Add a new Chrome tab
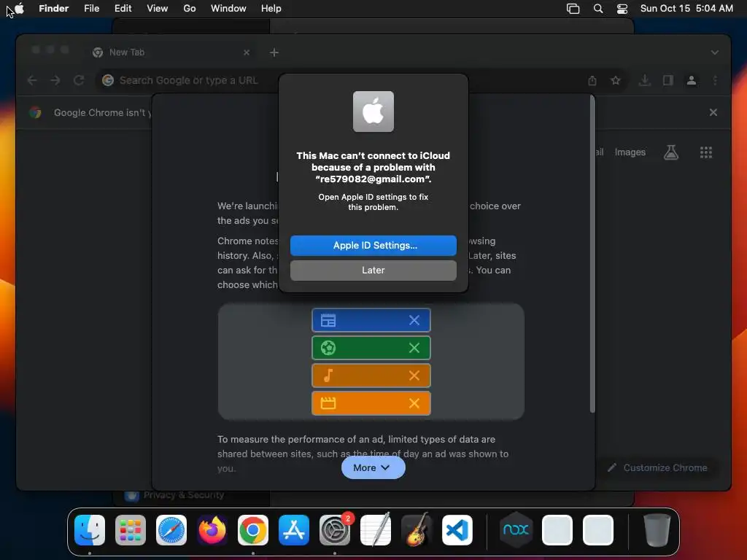 [x=274, y=52]
